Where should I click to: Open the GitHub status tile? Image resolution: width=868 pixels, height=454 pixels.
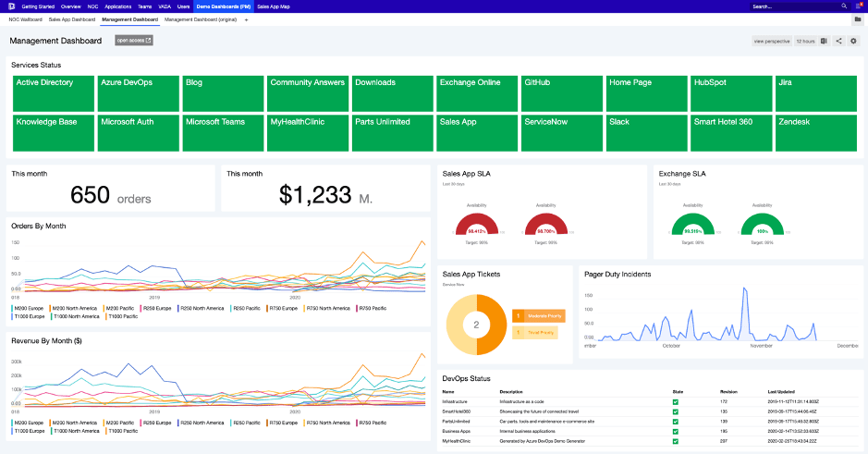point(562,93)
